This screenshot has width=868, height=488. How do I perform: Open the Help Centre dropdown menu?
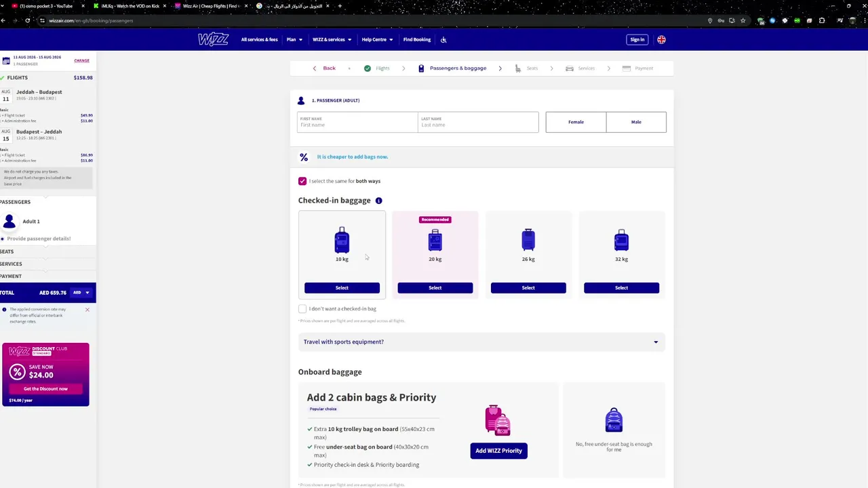377,39
